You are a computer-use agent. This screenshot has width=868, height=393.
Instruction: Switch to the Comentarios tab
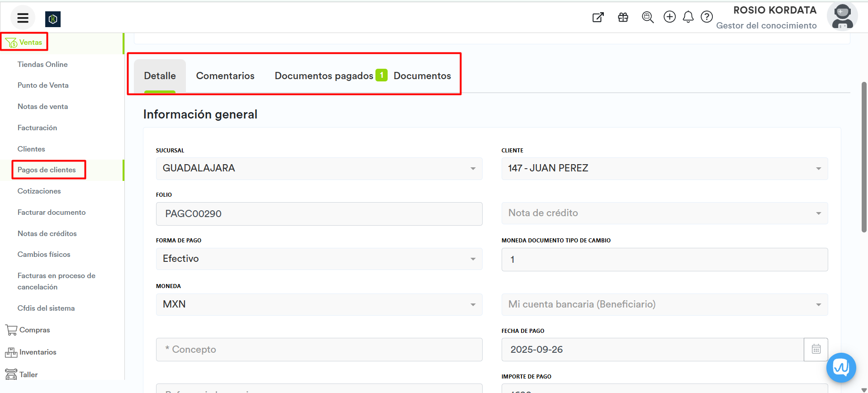pyautogui.click(x=225, y=76)
